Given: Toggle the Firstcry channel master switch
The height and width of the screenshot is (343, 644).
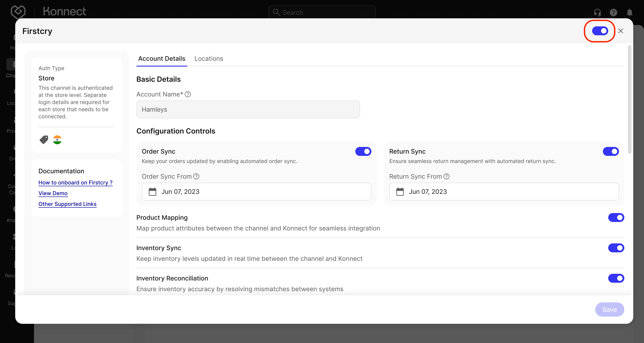Looking at the screenshot, I should 600,31.
